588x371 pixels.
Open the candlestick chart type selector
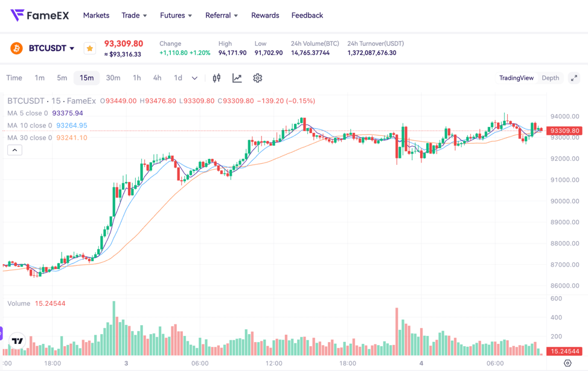216,78
